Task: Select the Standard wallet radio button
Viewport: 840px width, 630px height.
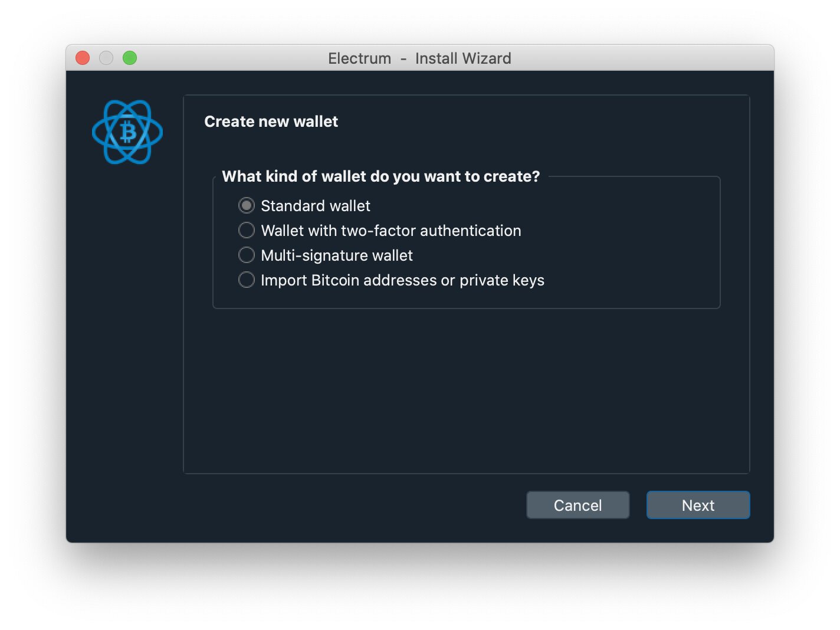Action: (x=247, y=205)
